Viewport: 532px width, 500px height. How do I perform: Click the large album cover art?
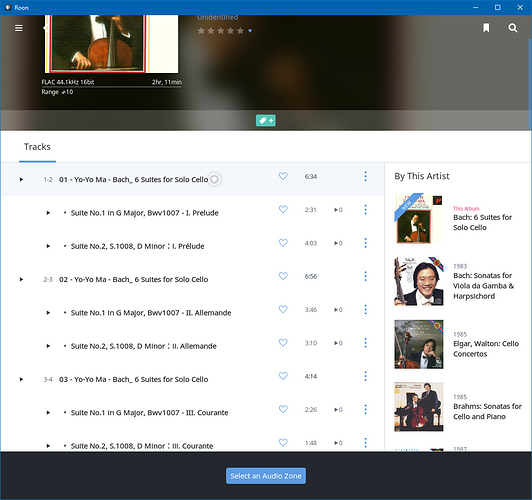(x=112, y=44)
